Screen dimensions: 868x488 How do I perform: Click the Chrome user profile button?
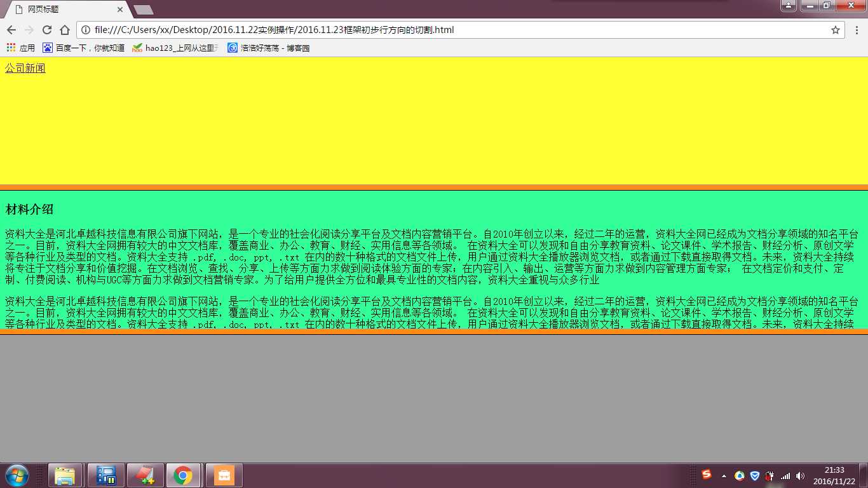pyautogui.click(x=788, y=6)
